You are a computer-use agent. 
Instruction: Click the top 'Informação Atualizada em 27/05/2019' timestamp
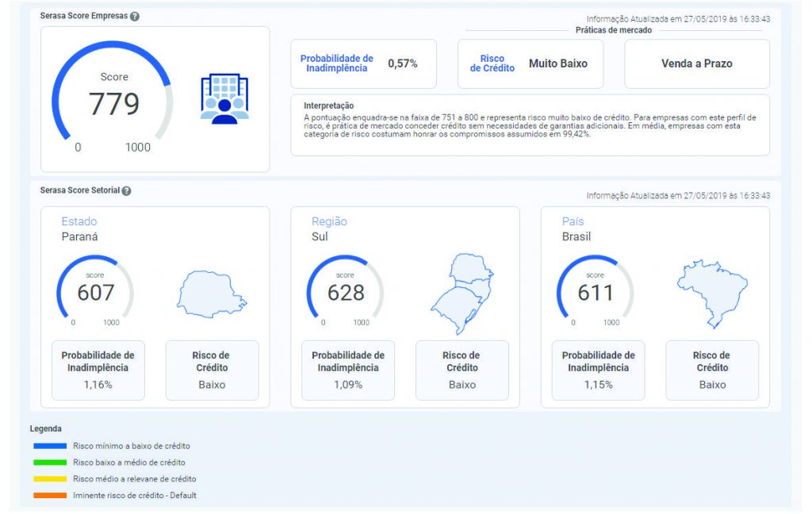click(679, 19)
